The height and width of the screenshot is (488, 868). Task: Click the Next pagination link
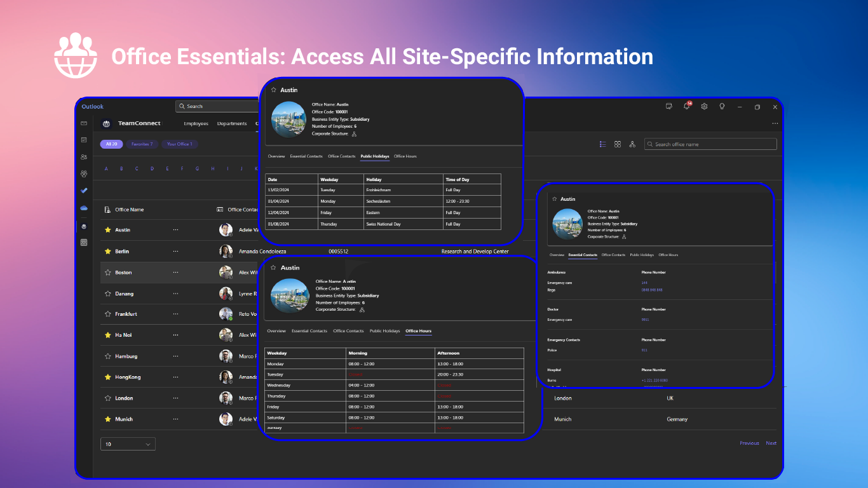tap(771, 443)
